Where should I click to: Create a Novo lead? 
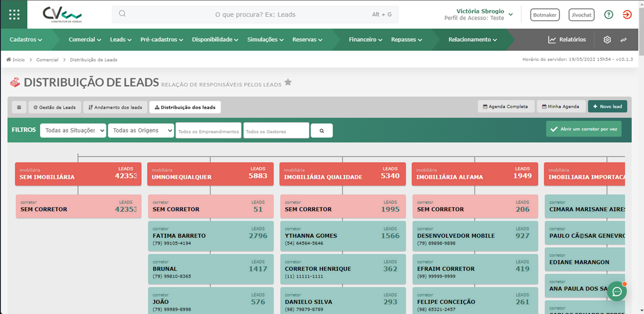coord(607,106)
